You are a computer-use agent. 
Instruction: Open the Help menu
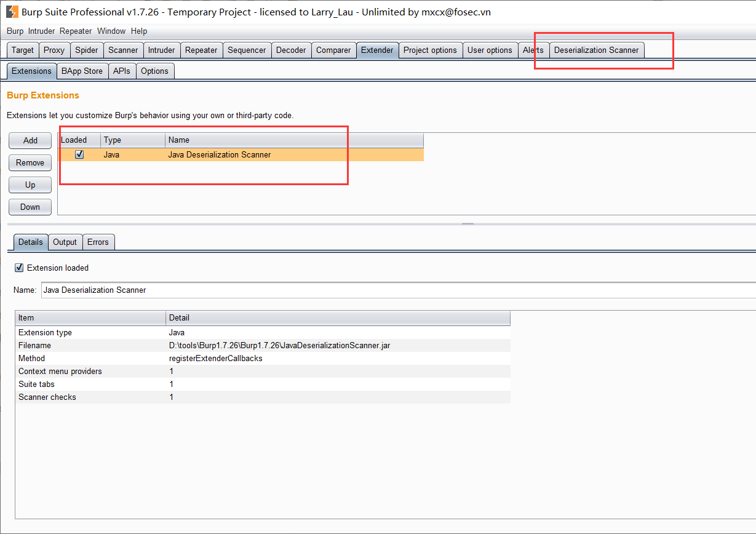(139, 31)
